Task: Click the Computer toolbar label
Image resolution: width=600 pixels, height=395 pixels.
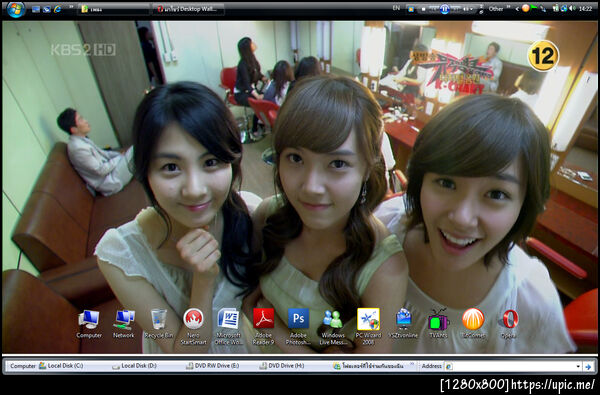Action: (23, 366)
